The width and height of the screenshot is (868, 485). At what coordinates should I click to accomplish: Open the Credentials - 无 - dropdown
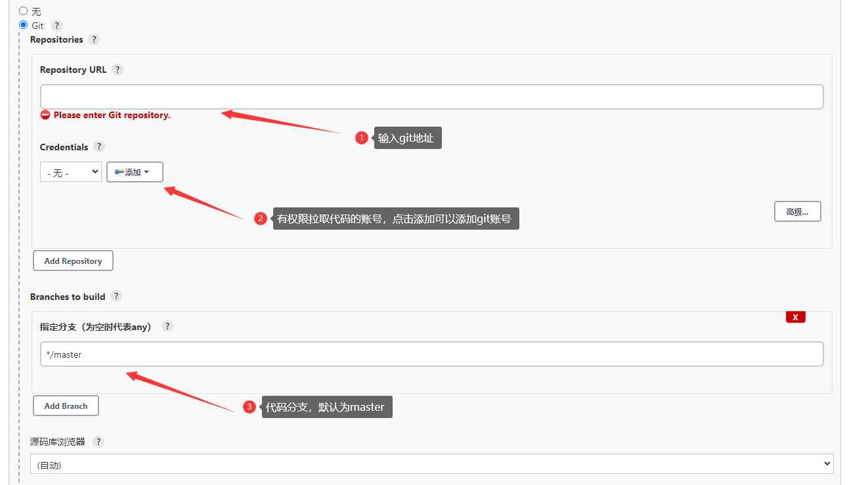tap(71, 172)
